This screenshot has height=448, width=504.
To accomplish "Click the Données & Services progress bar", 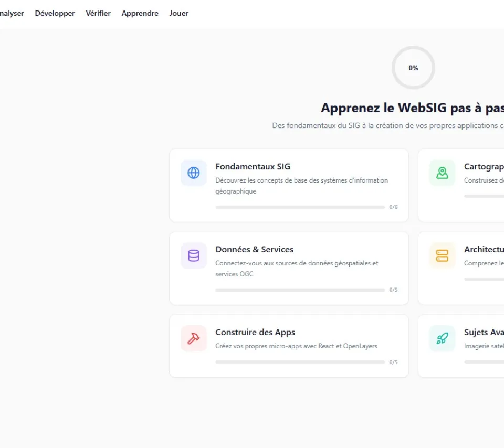I will (x=300, y=290).
